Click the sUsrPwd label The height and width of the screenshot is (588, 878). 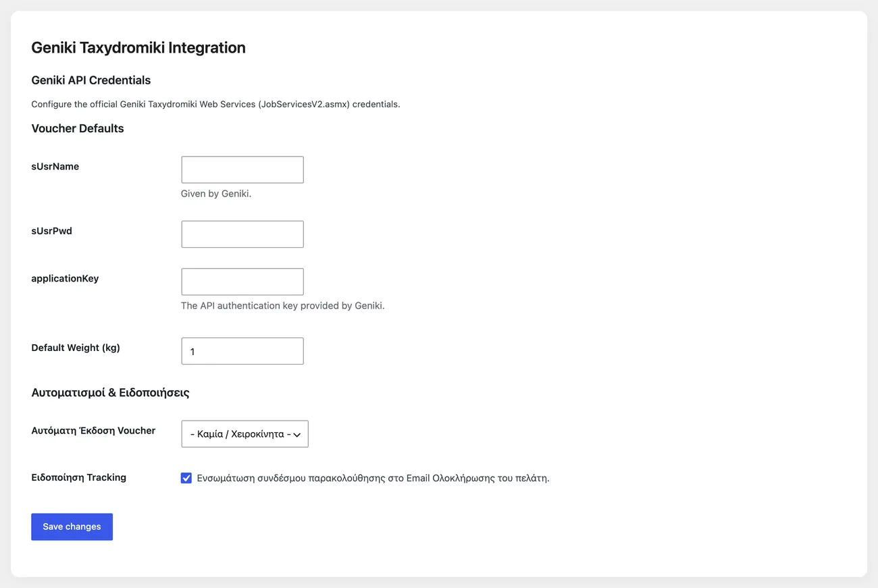[x=52, y=231]
